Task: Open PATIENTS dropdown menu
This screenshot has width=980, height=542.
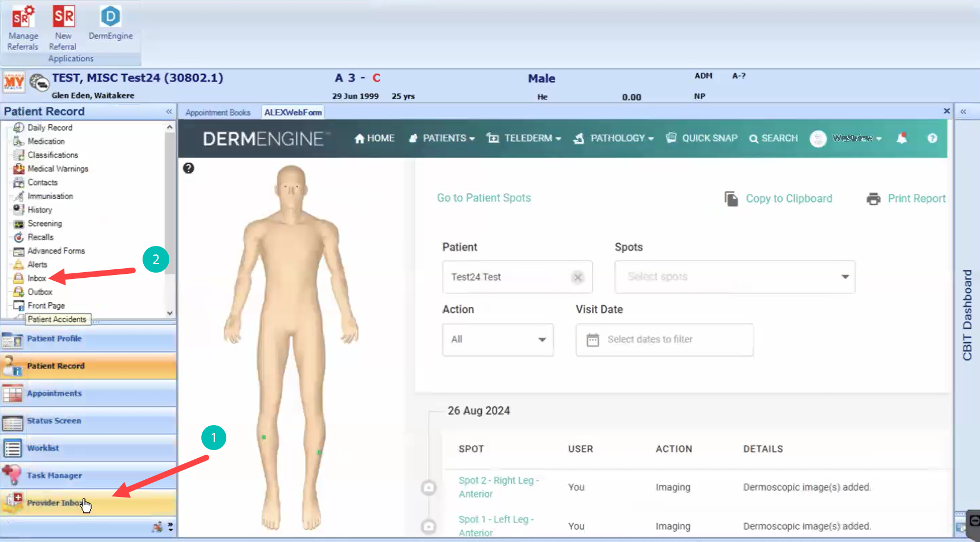Action: point(442,138)
